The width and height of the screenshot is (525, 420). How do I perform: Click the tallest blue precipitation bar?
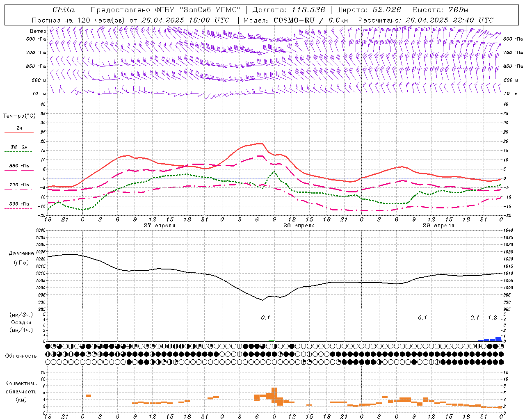[498, 339]
